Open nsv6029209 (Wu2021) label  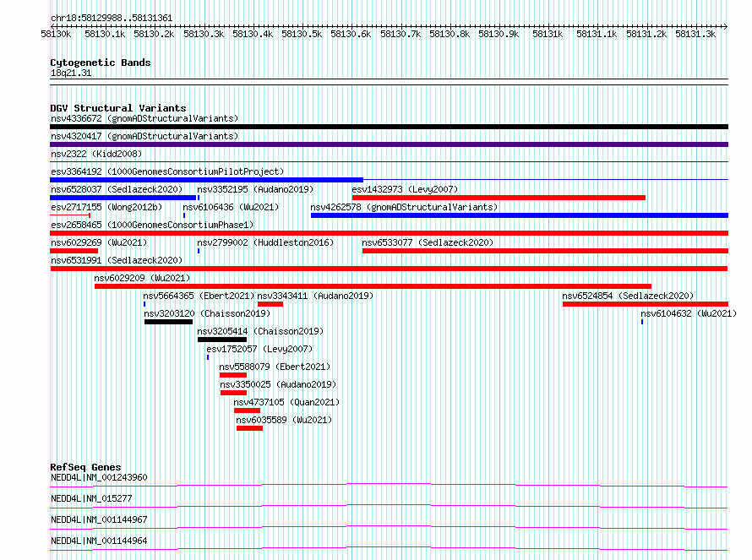[x=142, y=278]
